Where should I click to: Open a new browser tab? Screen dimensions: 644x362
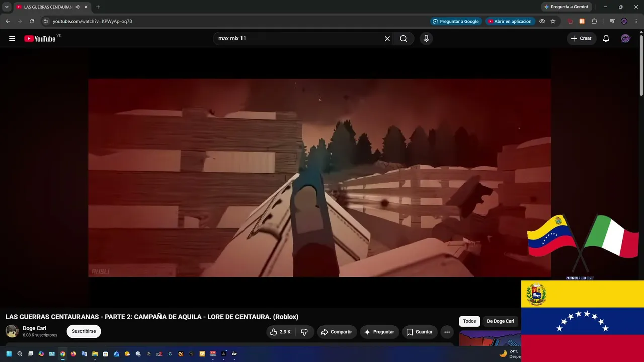click(x=98, y=7)
